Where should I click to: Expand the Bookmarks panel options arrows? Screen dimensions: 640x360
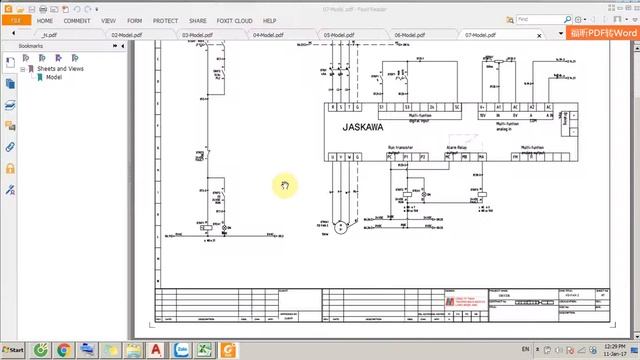pos(115,46)
